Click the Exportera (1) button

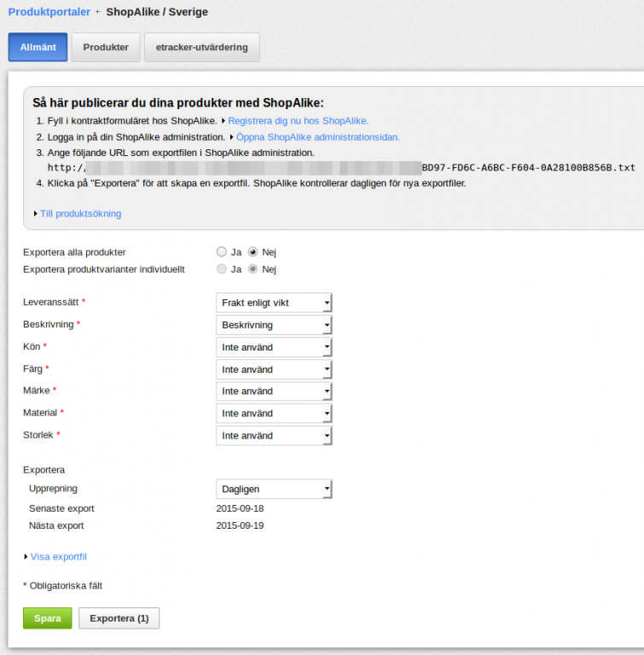[x=119, y=618]
